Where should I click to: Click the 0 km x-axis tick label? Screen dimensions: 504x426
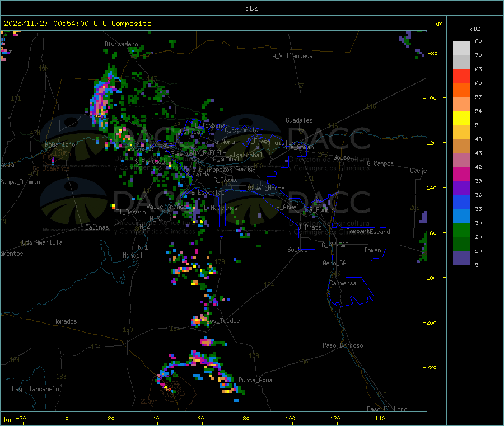(67, 418)
